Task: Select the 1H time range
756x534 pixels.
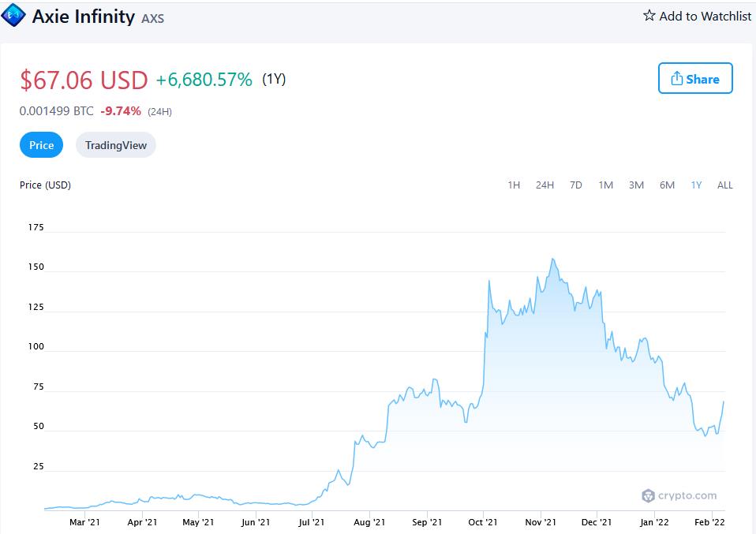Action: 514,185
